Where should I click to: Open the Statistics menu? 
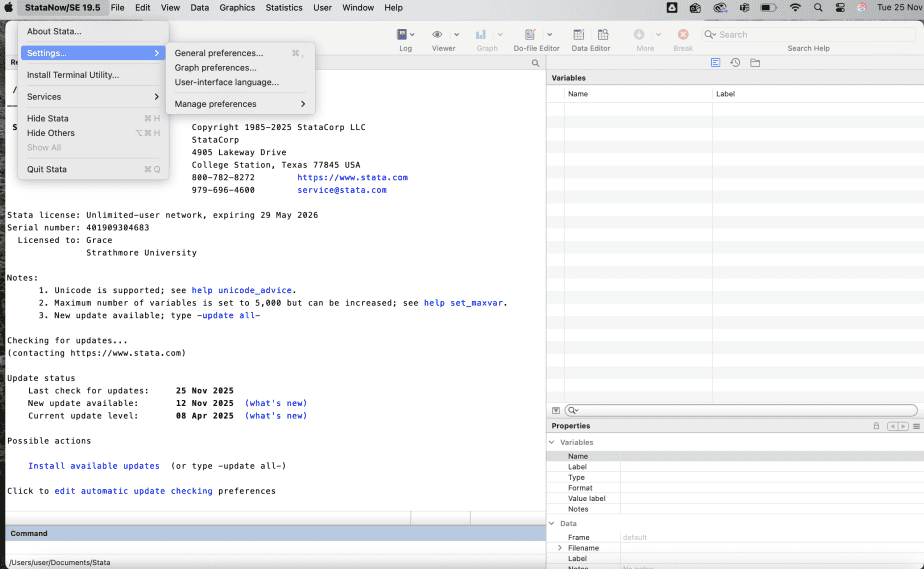coord(283,8)
